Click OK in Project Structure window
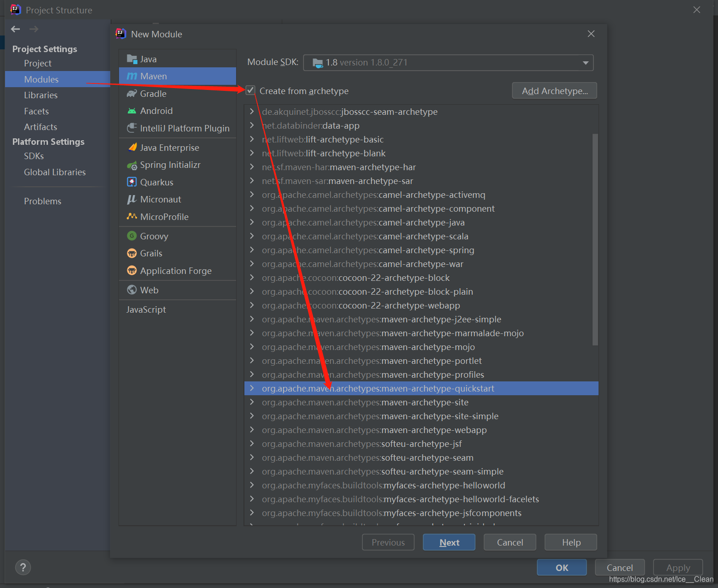 coord(562,567)
